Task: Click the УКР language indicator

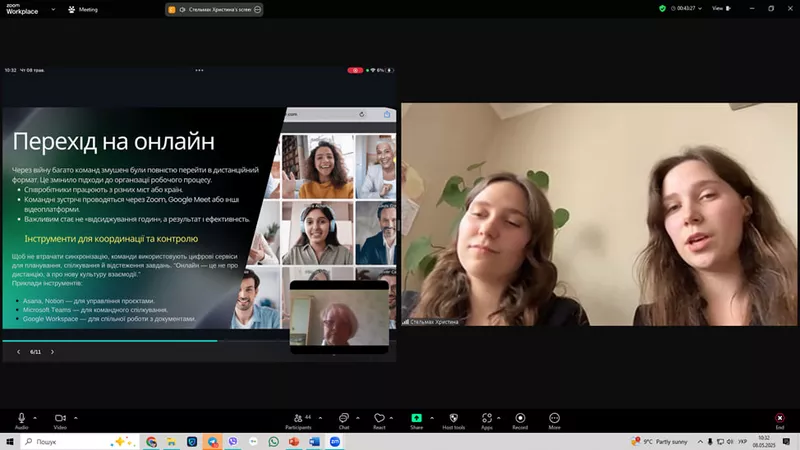Action: pyautogui.click(x=742, y=442)
